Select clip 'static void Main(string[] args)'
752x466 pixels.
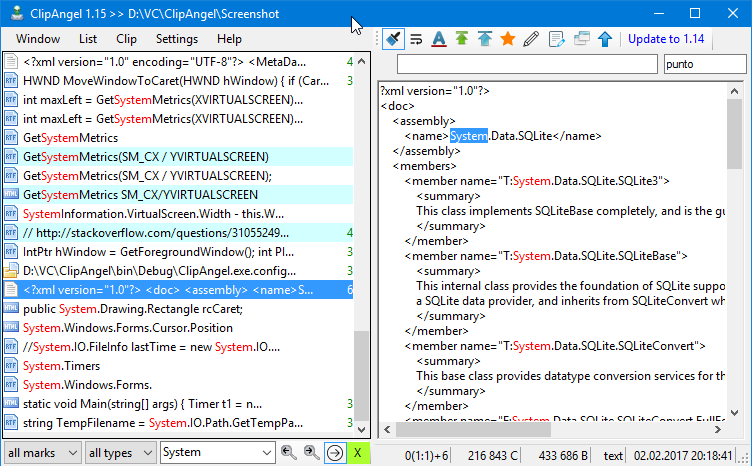pyautogui.click(x=178, y=404)
